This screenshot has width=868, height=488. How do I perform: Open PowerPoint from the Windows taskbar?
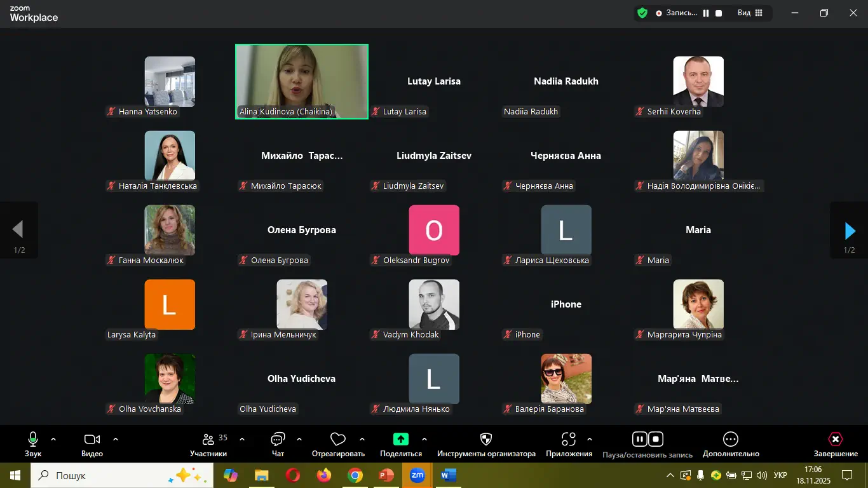point(386,475)
